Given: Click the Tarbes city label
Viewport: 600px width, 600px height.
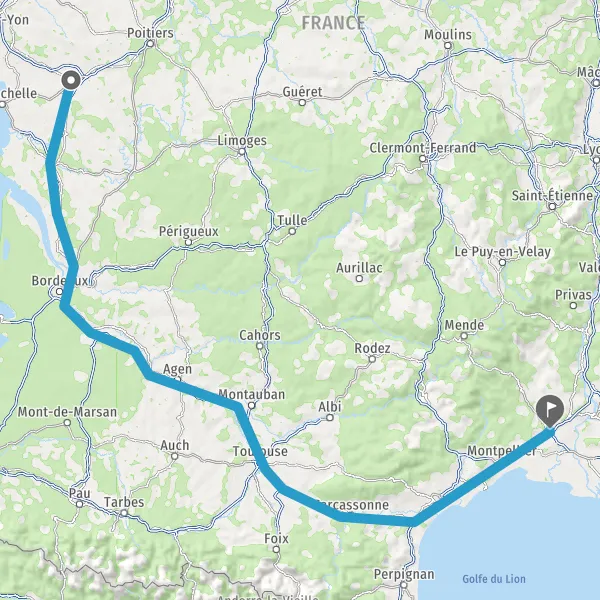Looking at the screenshot, I should (124, 502).
